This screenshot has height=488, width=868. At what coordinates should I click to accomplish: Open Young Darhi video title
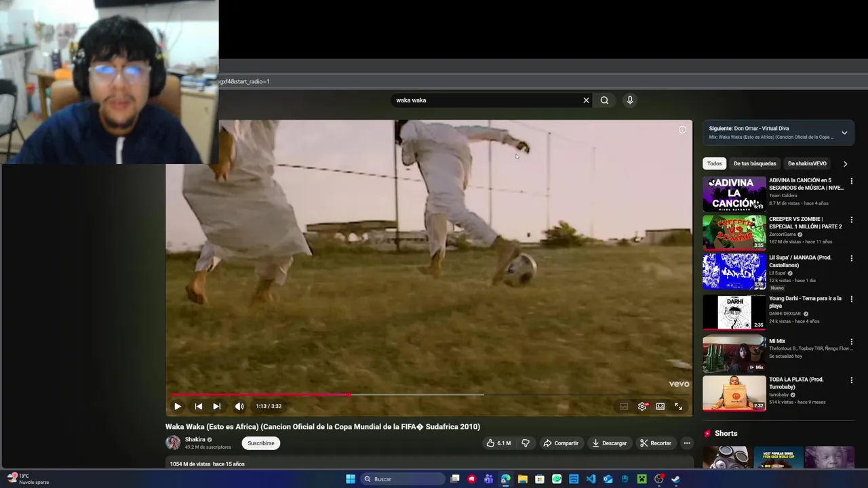click(x=805, y=302)
